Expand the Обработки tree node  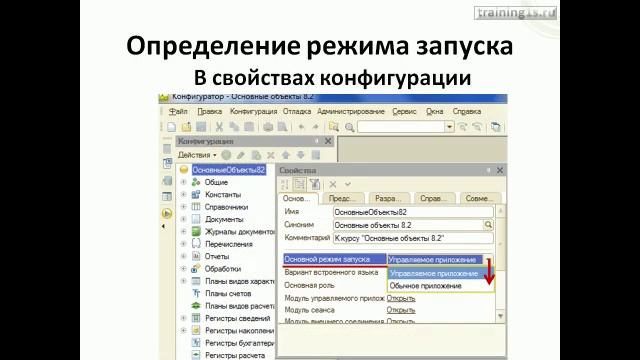tap(184, 269)
